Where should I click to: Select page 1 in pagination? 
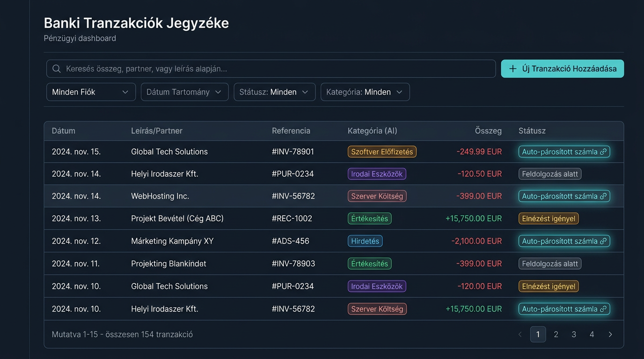(x=538, y=334)
